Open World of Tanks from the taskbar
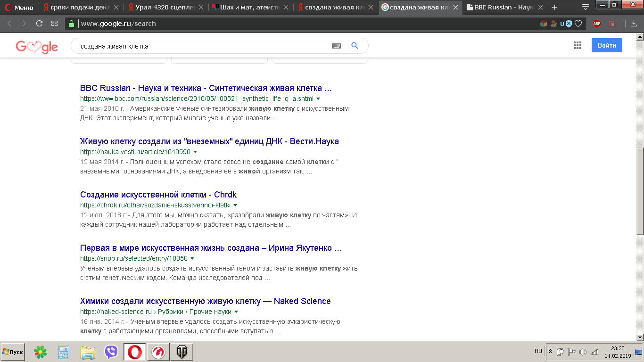 (182, 352)
